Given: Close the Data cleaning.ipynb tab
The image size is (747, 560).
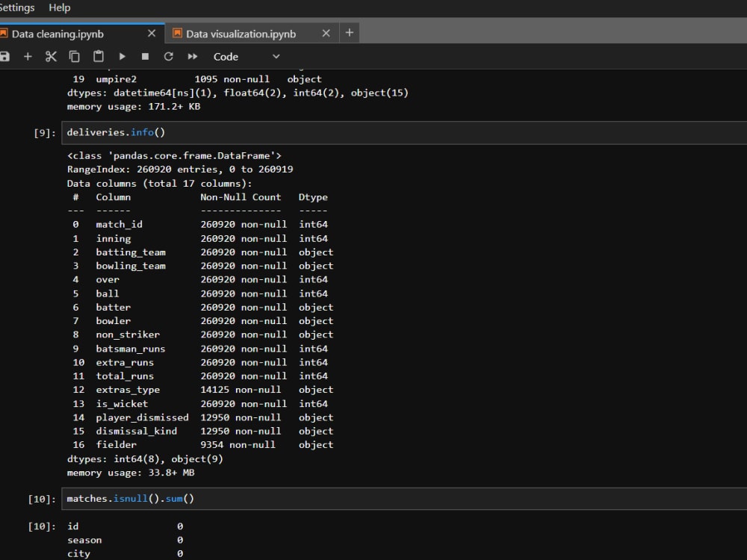Looking at the screenshot, I should pyautogui.click(x=152, y=34).
